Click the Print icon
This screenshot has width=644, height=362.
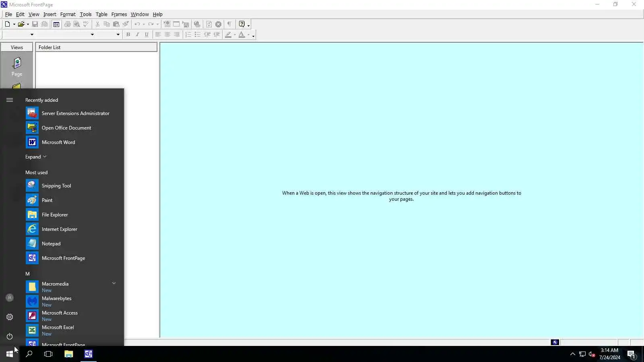[x=67, y=24]
